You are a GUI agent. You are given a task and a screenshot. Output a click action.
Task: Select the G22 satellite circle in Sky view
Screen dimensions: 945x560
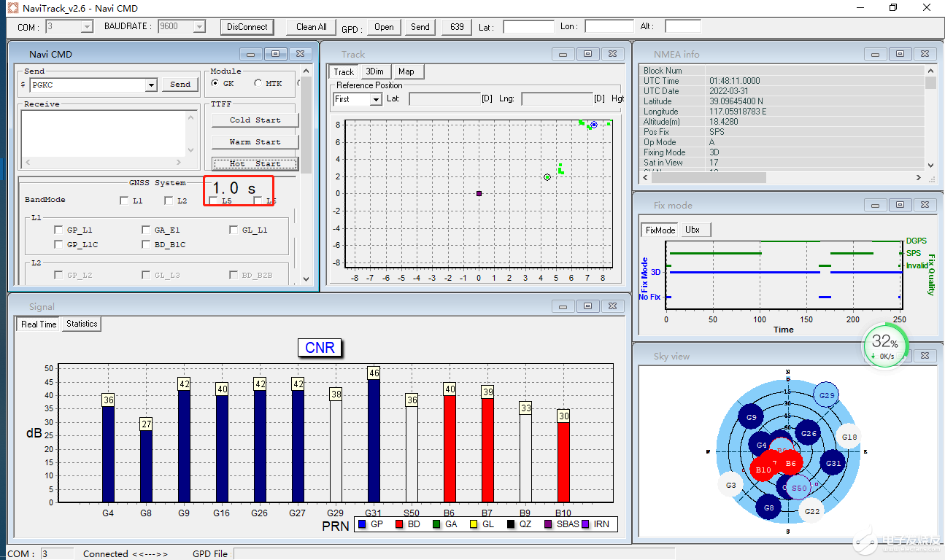(x=811, y=511)
